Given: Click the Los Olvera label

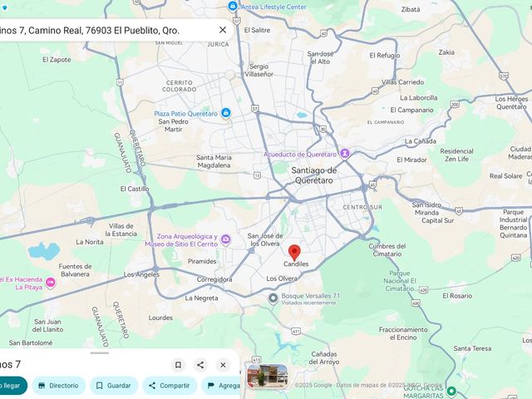Looking at the screenshot, I should [x=282, y=278].
